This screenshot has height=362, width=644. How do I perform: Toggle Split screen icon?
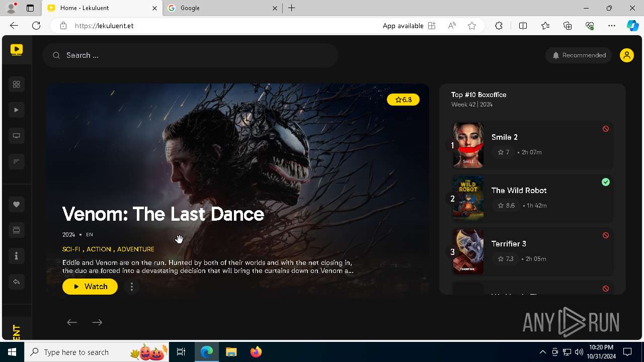[x=523, y=26]
